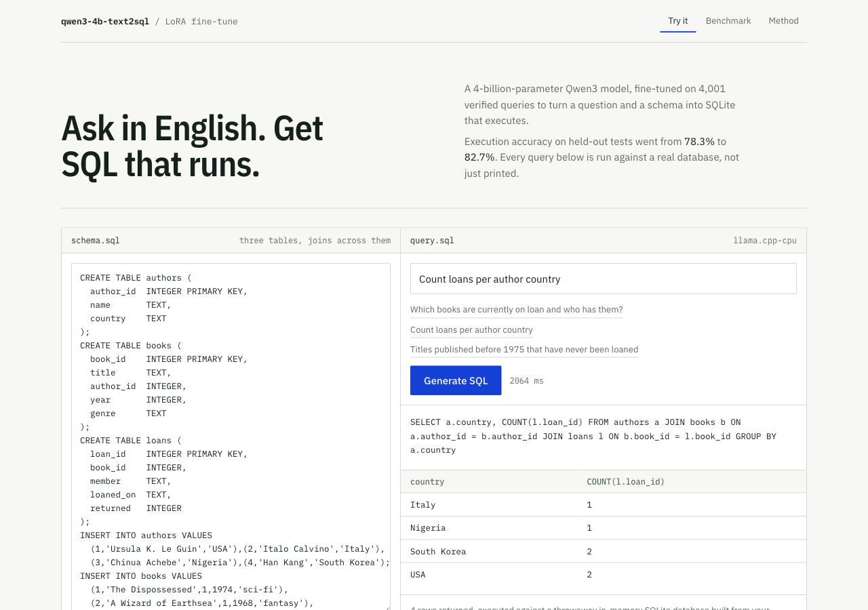Click the 82.7% accuracy figure
This screenshot has width=868, height=610.
coord(479,157)
